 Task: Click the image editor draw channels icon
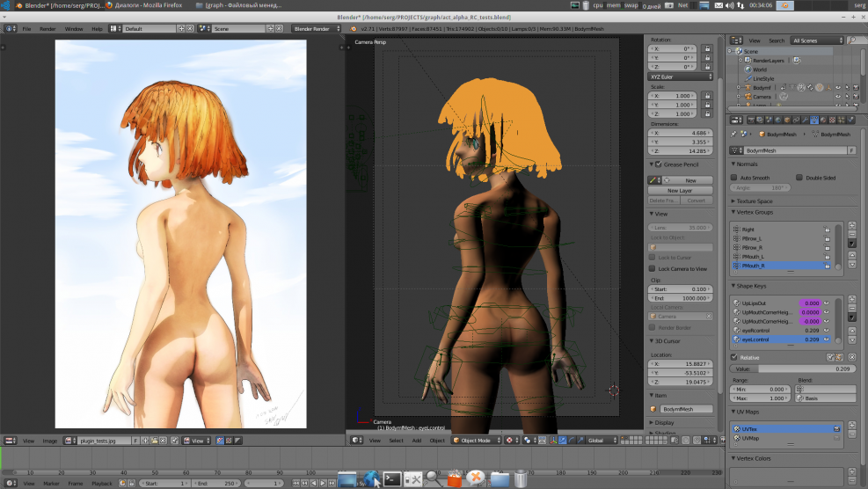[x=220, y=441]
